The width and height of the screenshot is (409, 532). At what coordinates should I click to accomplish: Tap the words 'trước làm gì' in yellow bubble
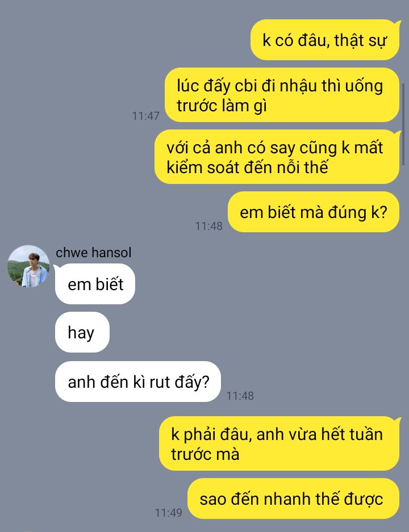(222, 106)
